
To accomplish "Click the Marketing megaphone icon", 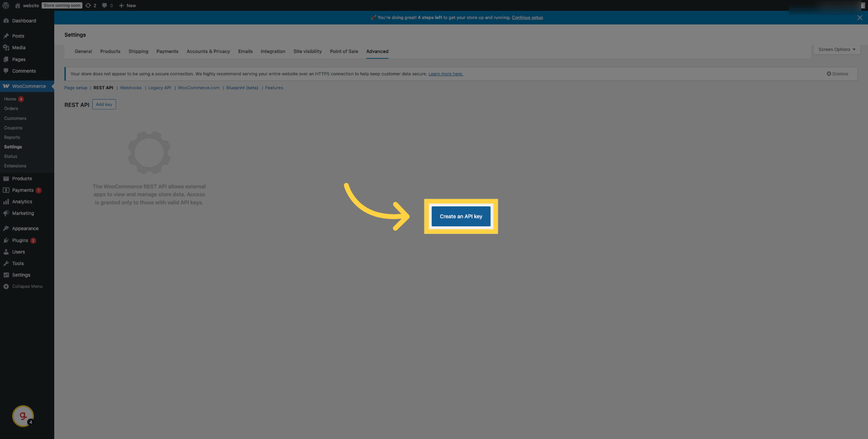I will (6, 213).
